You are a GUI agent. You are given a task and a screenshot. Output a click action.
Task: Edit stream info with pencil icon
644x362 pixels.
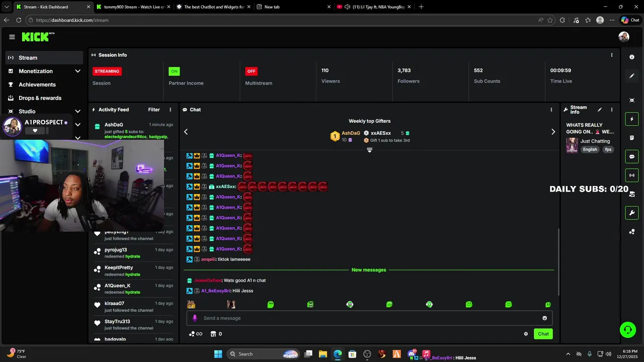click(599, 110)
